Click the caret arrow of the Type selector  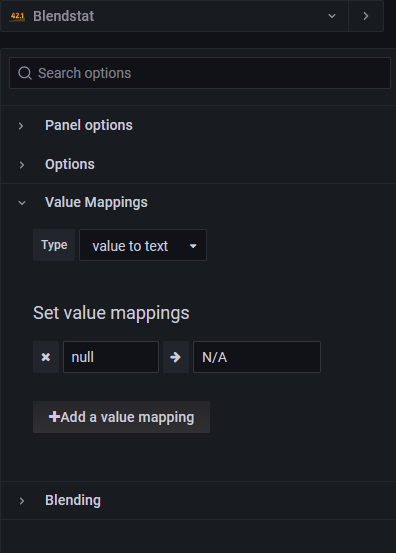(x=193, y=246)
